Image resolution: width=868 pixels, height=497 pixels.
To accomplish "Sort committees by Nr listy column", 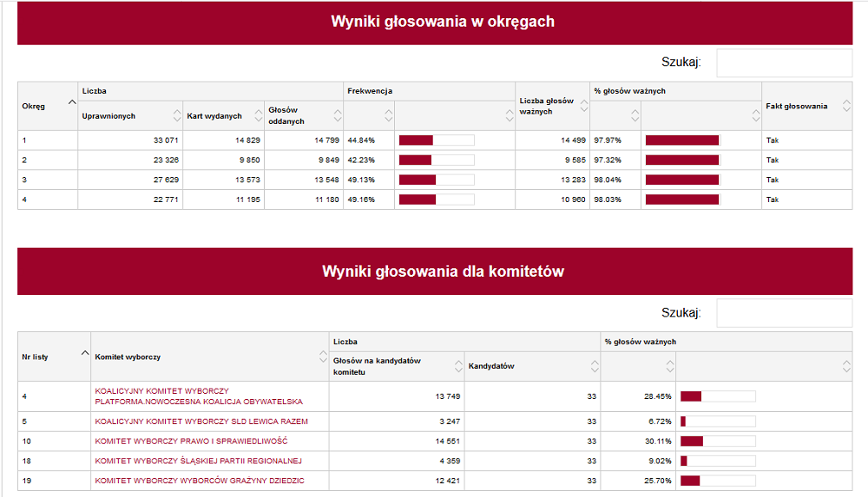I will click(53, 356).
